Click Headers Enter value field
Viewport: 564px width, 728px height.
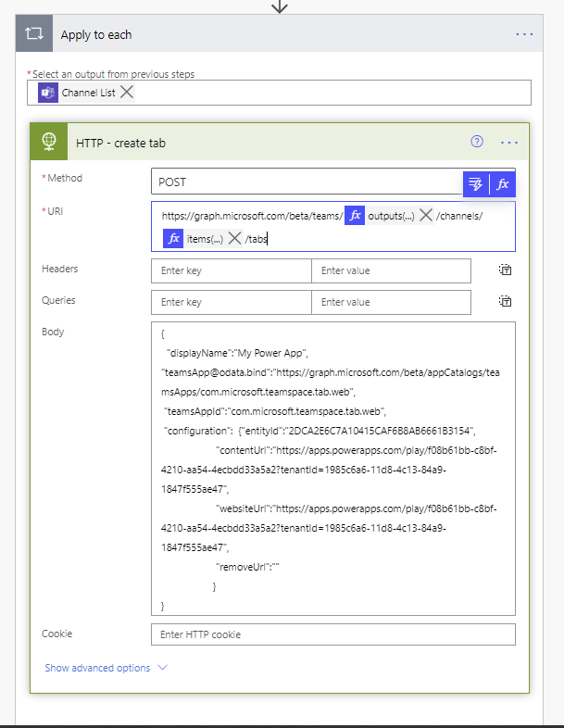click(x=392, y=270)
